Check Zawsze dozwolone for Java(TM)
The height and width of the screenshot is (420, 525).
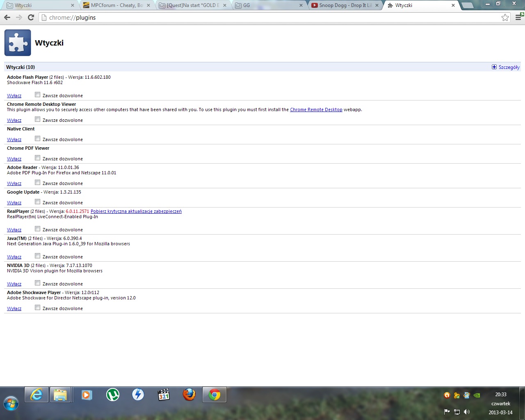tap(37, 256)
